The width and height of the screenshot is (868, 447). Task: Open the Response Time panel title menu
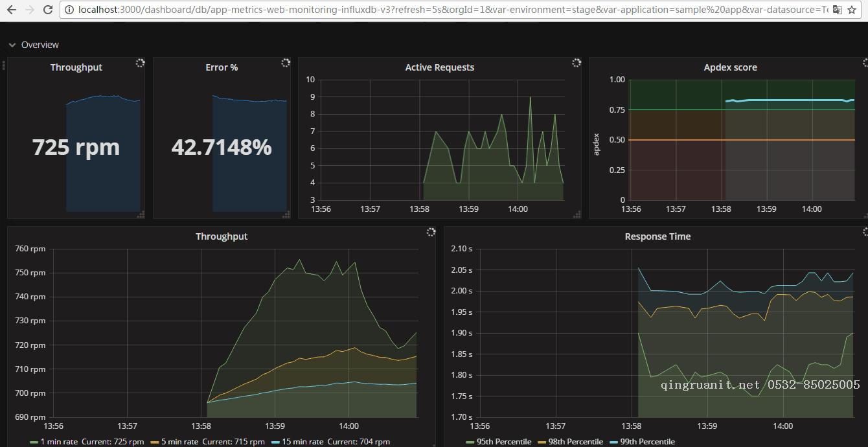657,236
